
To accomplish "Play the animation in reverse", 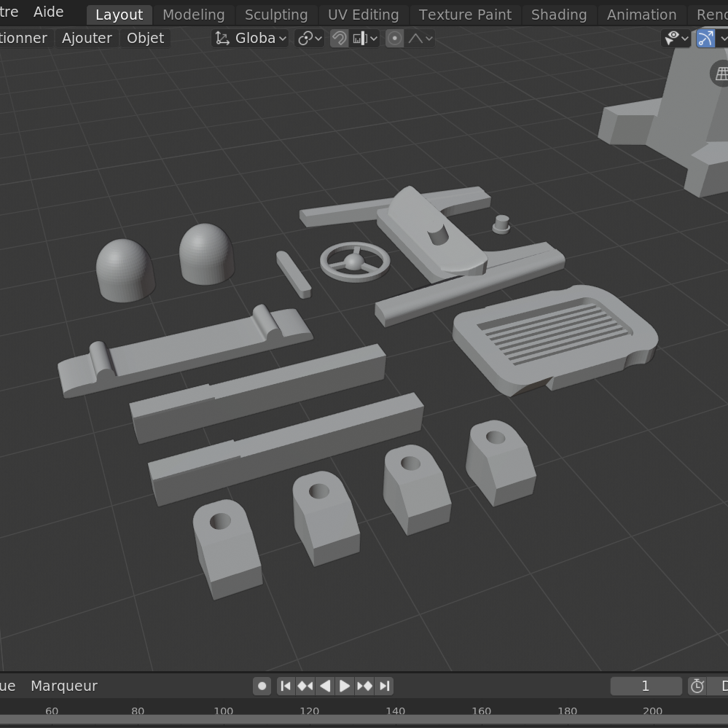I will pos(325,686).
